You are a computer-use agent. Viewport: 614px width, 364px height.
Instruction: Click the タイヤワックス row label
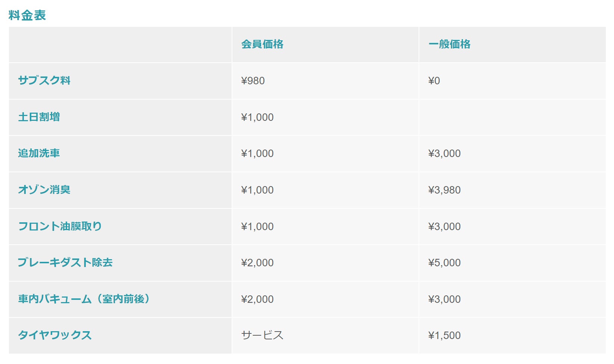tap(55, 335)
